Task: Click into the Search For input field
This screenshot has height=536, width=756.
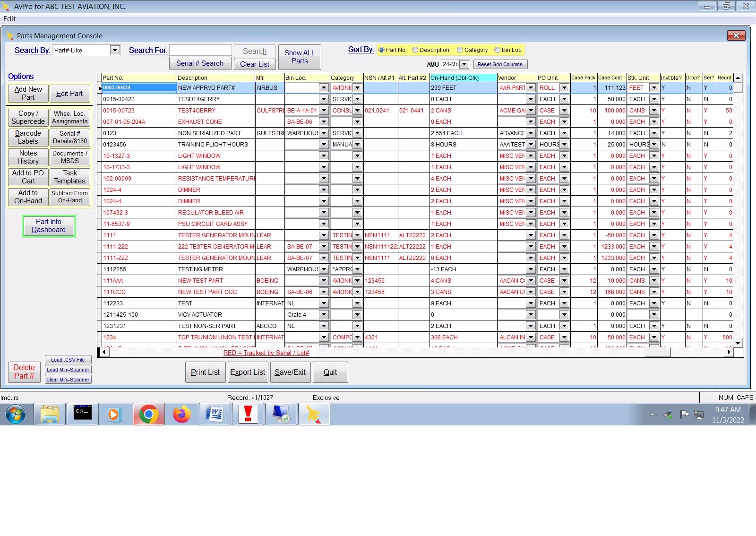Action: [x=200, y=50]
